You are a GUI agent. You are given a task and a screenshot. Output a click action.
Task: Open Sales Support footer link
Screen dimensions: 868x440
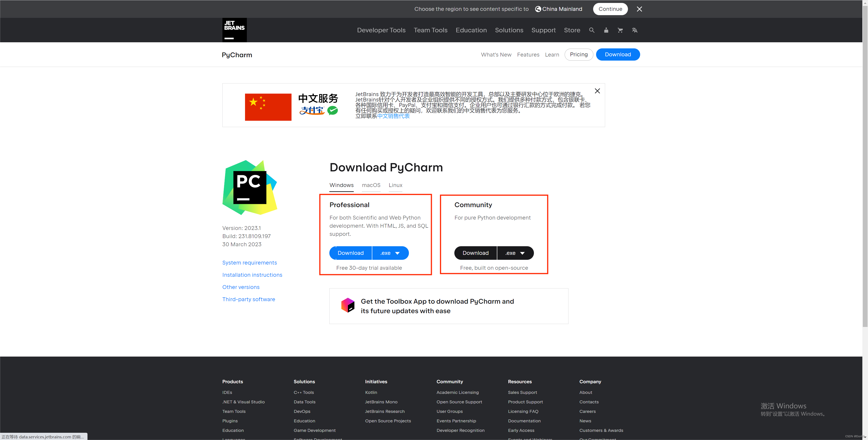coord(522,393)
